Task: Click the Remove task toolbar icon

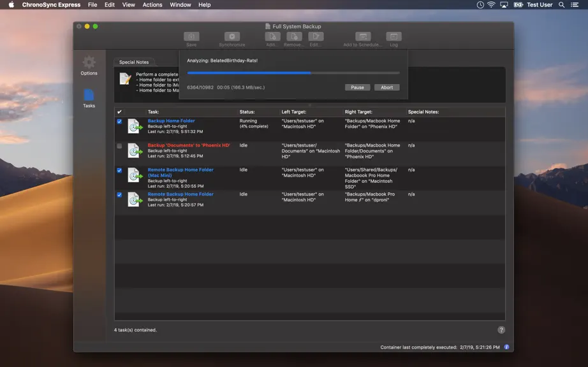Action: (x=295, y=37)
